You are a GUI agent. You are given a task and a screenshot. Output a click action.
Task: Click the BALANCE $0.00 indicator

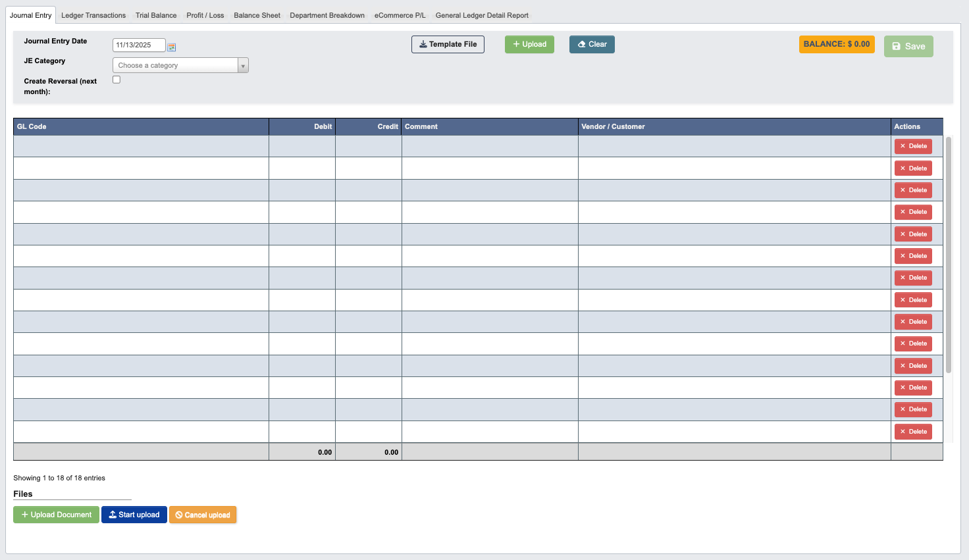coord(837,44)
